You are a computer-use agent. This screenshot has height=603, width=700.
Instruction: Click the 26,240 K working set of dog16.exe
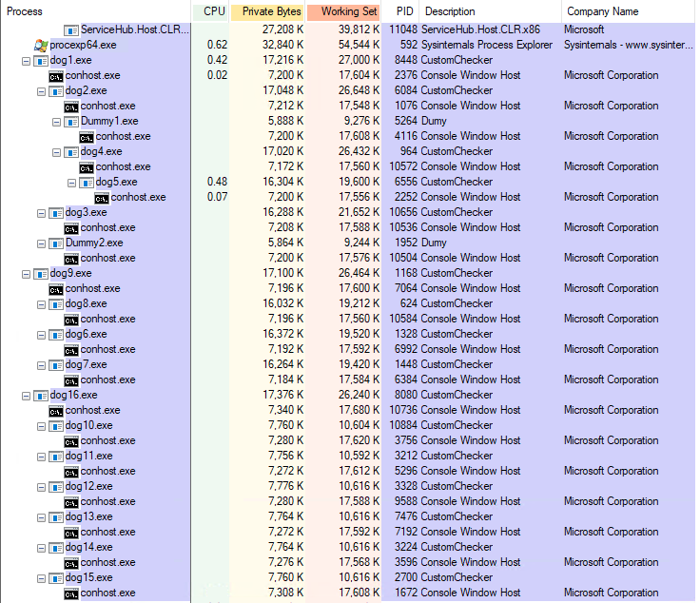[x=359, y=395]
